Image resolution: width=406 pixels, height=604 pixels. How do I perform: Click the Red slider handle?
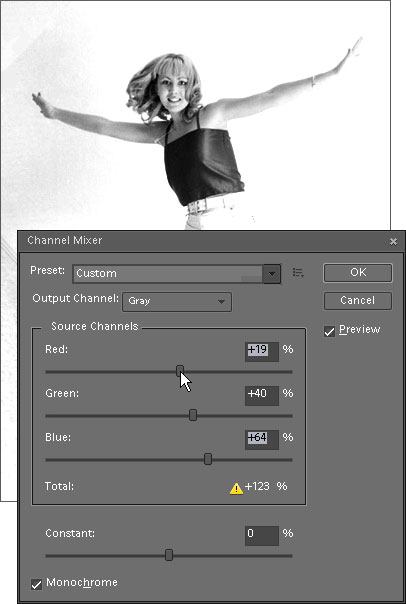click(x=180, y=371)
